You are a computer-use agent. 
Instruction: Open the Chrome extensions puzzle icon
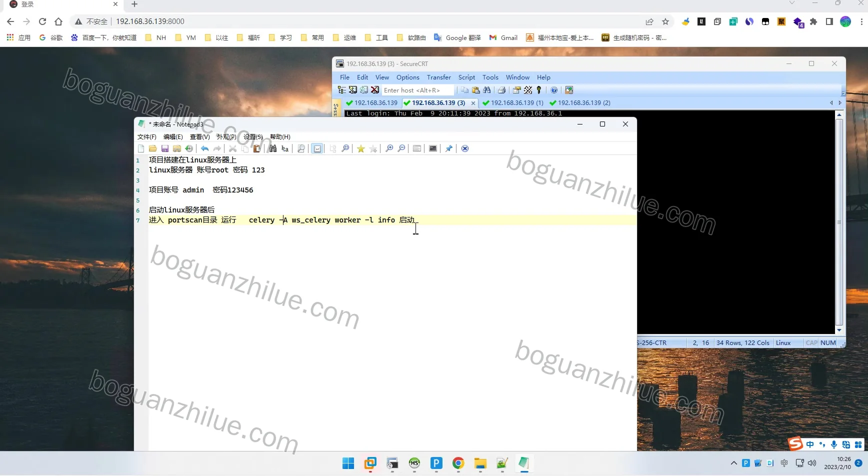pos(813,21)
